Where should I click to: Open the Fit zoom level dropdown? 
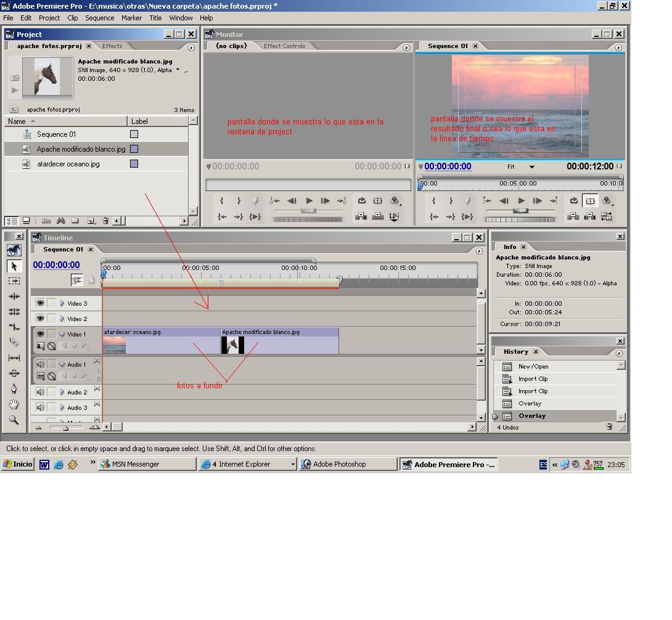click(x=531, y=166)
